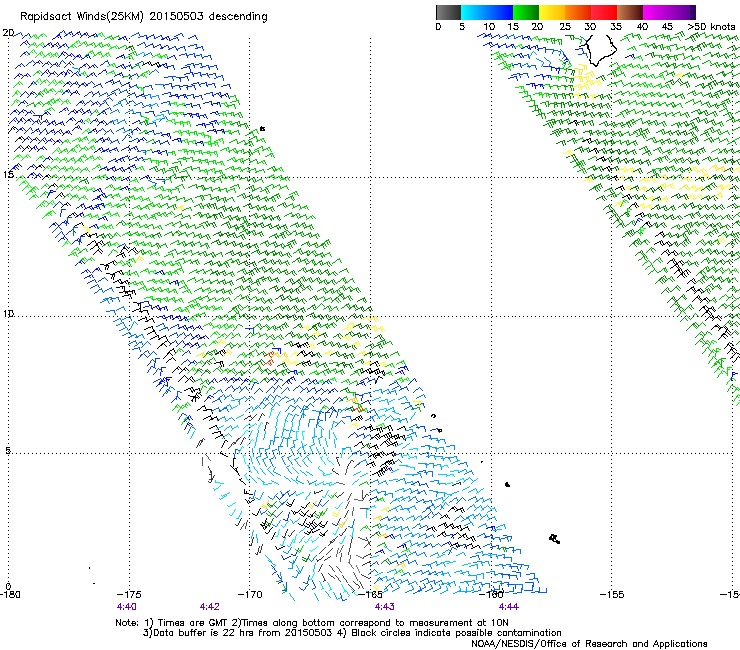Screen dimensions: 740x650
Task: Click the '4:44' swath time label
Action: click(509, 607)
